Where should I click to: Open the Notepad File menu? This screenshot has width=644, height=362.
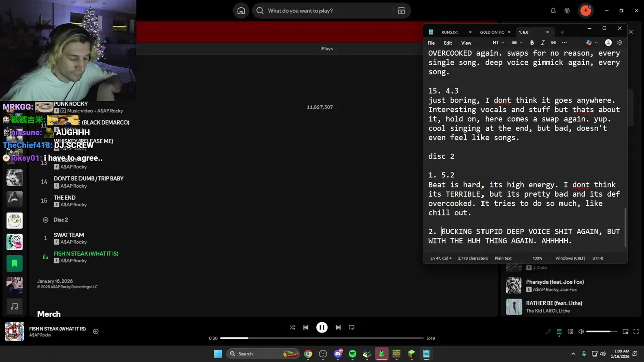pyautogui.click(x=431, y=43)
